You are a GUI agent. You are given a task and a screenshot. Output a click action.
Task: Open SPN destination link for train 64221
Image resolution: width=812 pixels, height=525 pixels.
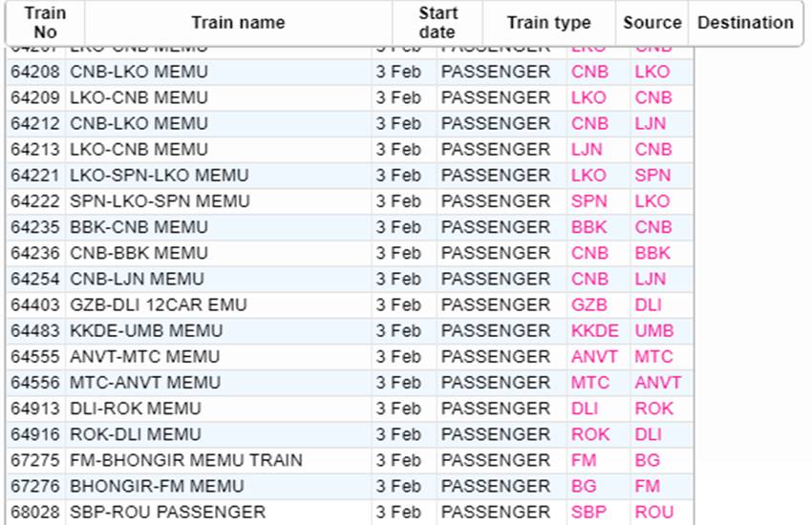point(652,176)
